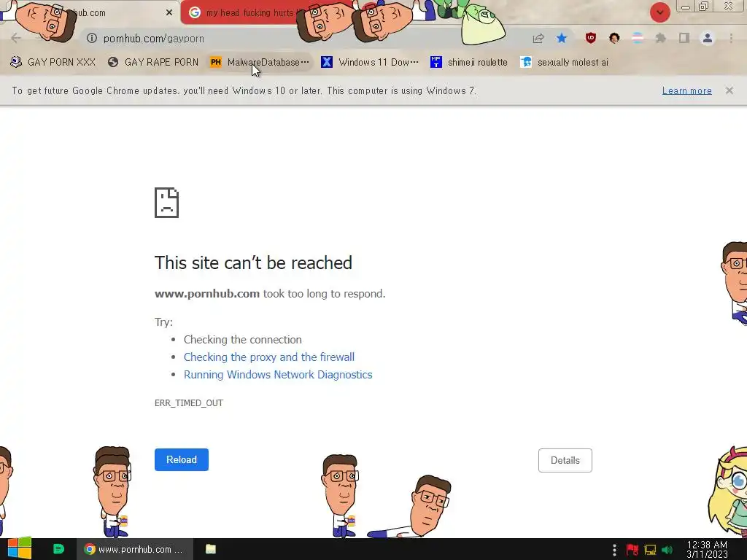Image resolution: width=747 pixels, height=560 pixels.
Task: Open the round avatar extension icon
Action: [614, 38]
